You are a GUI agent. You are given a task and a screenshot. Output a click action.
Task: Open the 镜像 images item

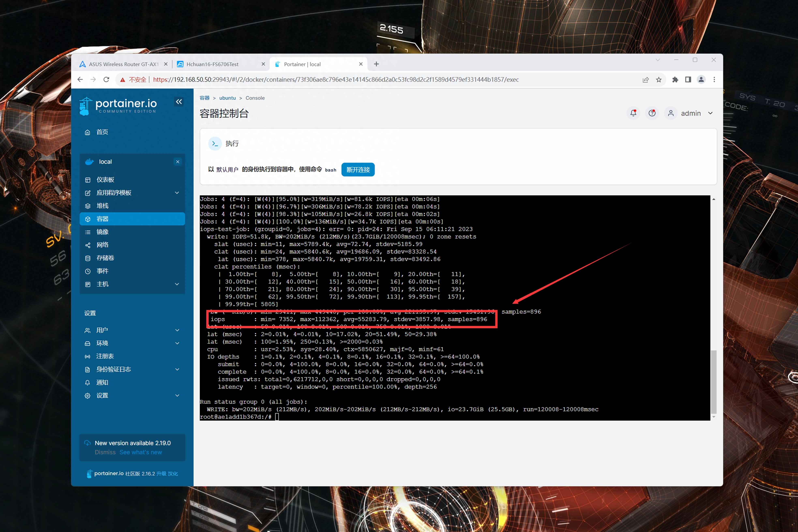point(102,232)
